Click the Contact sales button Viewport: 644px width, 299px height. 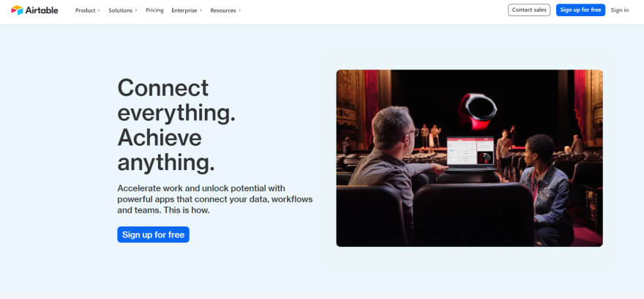coord(529,10)
